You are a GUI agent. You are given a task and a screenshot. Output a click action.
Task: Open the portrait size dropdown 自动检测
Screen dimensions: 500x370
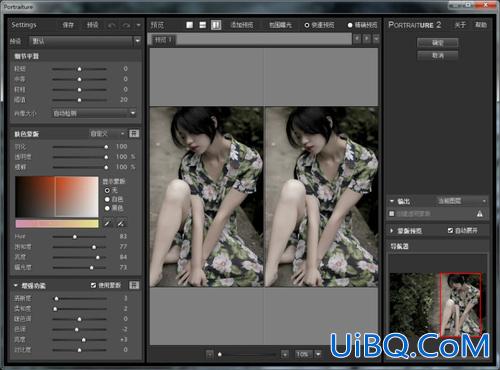[x=94, y=113]
